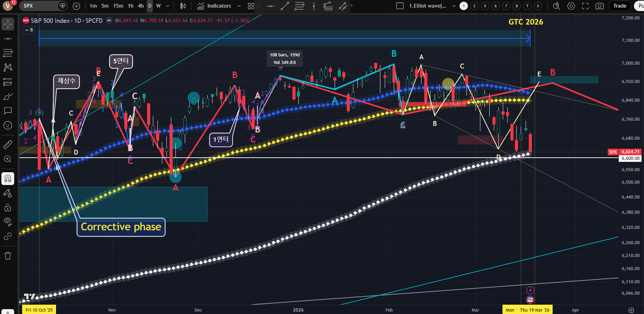This screenshot has height=314, width=644.
Task: Open the zoom in tool
Action: (8, 159)
